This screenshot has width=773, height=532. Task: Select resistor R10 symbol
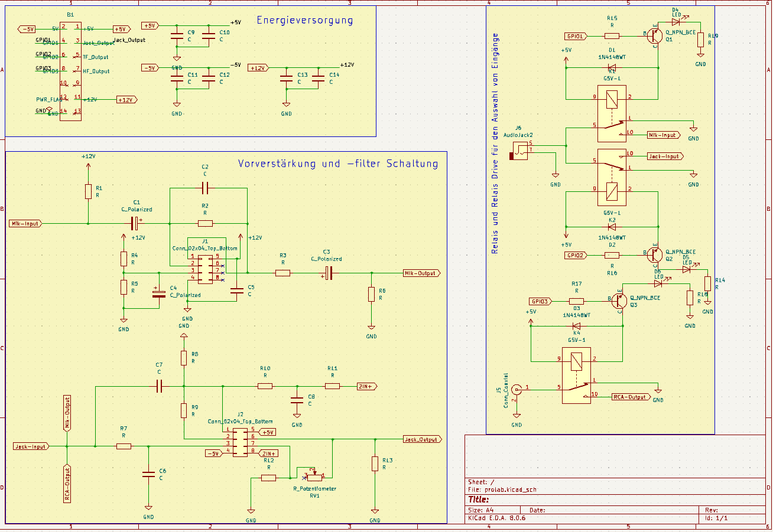[x=265, y=386]
